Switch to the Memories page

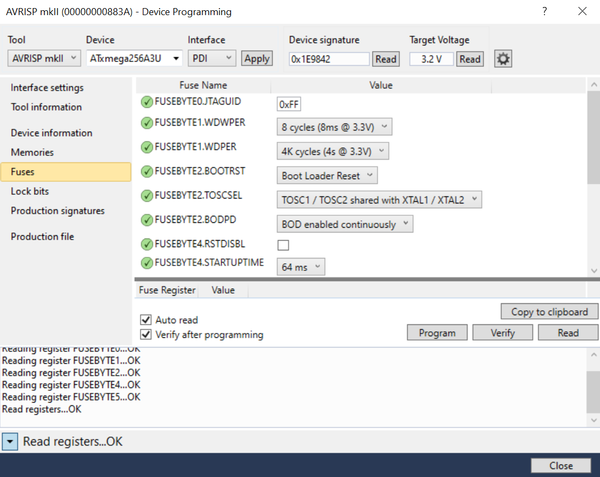tap(32, 152)
